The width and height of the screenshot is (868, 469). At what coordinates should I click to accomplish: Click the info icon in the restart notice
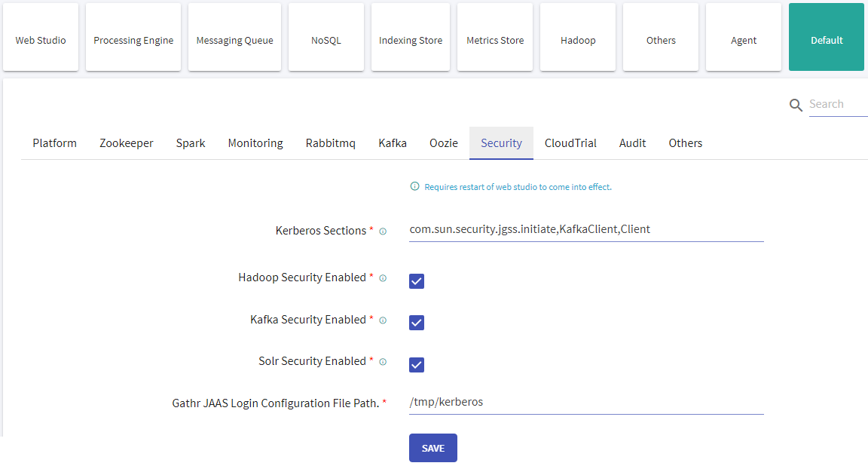[414, 186]
